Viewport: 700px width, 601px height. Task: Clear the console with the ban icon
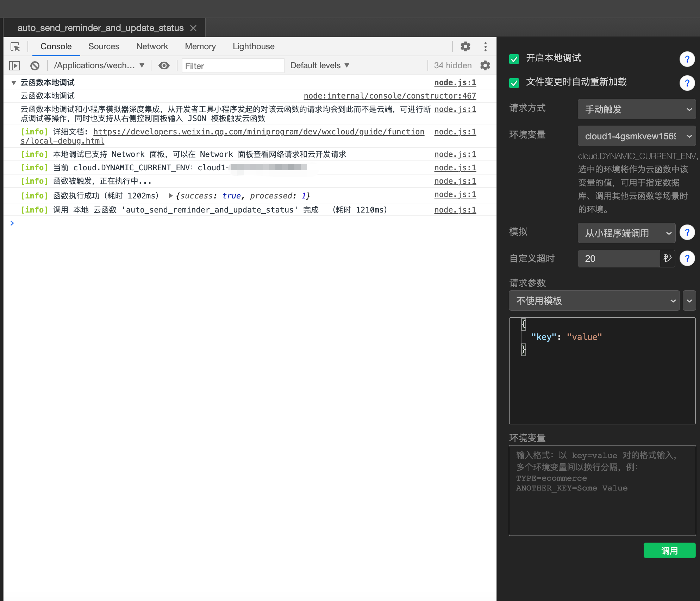pyautogui.click(x=35, y=66)
